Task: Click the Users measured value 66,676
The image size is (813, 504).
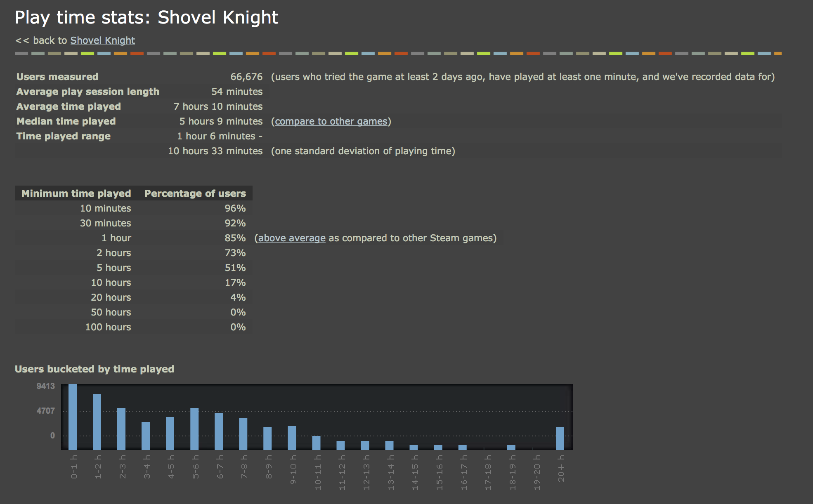Action: click(x=246, y=77)
